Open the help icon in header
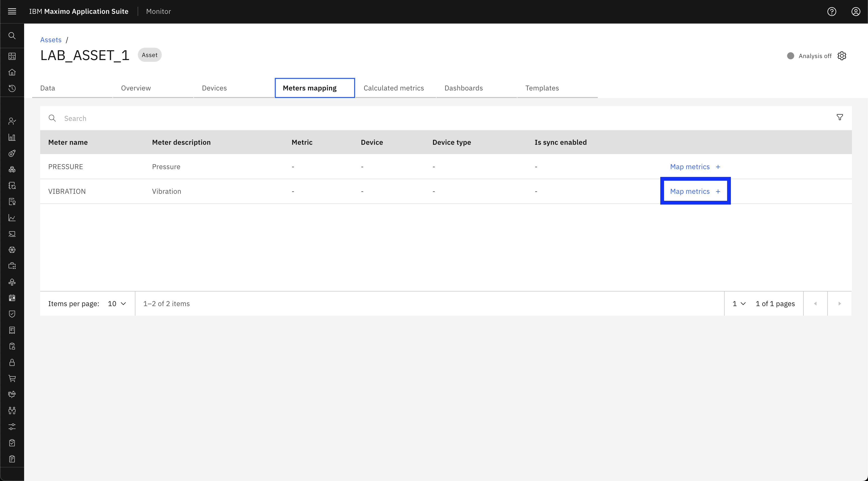 832,12
